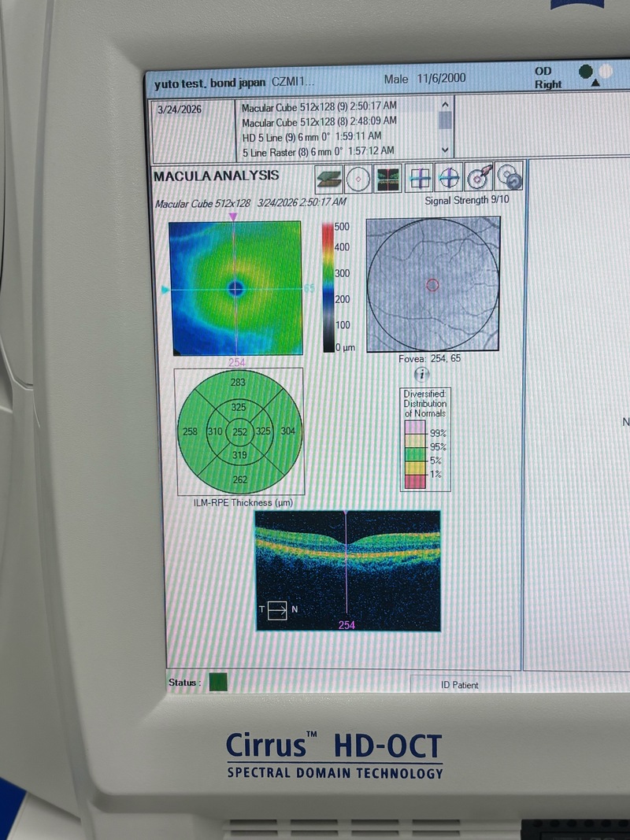Open the info icon below Fovea

click(x=422, y=375)
